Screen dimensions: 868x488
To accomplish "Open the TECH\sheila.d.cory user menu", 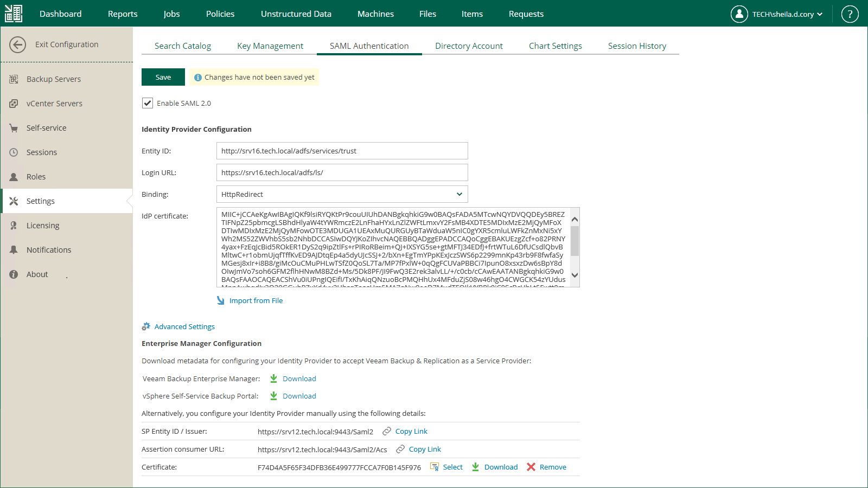I will coord(777,14).
